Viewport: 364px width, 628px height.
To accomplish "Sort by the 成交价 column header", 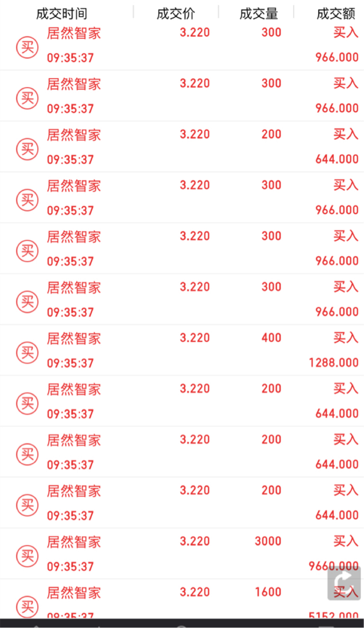I will click(x=176, y=14).
